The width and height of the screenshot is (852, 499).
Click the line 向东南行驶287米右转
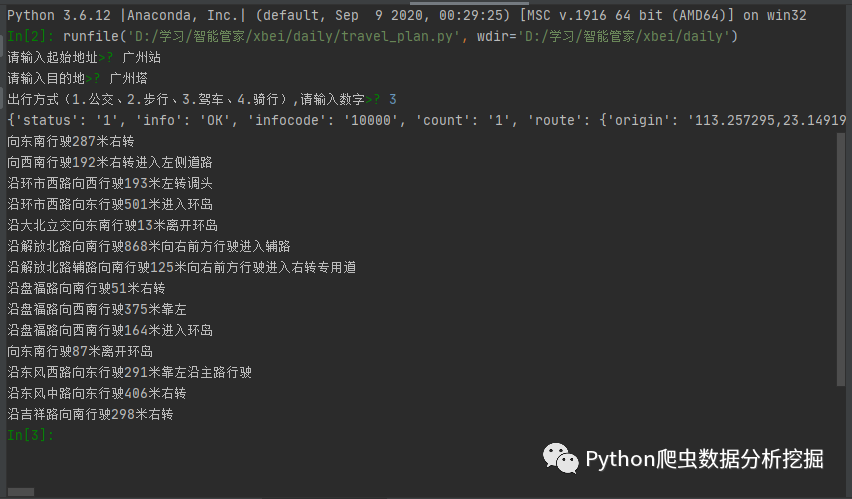tap(71, 141)
